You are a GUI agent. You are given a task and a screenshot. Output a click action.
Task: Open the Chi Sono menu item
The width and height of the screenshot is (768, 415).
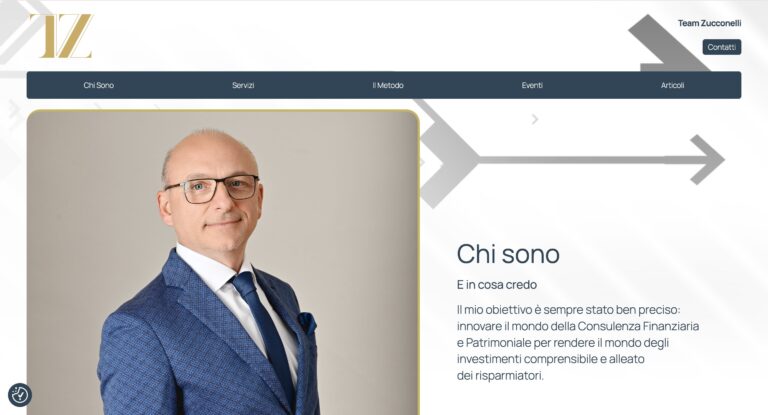[98, 85]
